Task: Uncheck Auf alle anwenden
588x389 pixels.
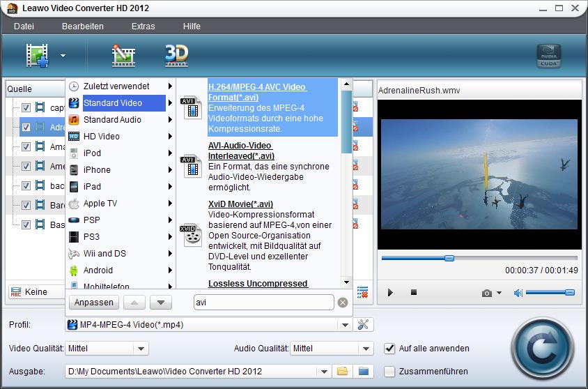Action: point(390,348)
